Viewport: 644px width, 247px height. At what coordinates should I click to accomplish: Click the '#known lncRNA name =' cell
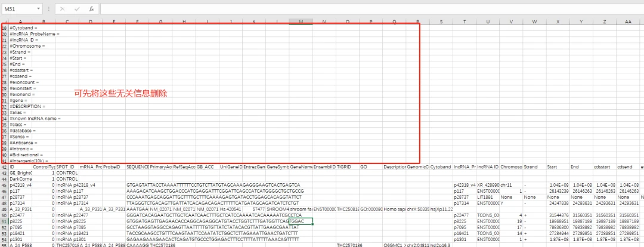pos(35,118)
